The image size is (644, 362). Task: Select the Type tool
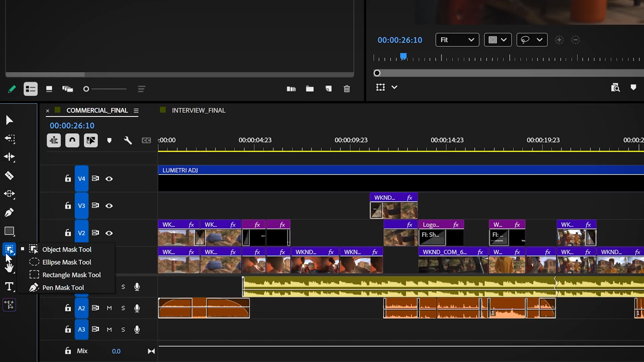pos(9,287)
